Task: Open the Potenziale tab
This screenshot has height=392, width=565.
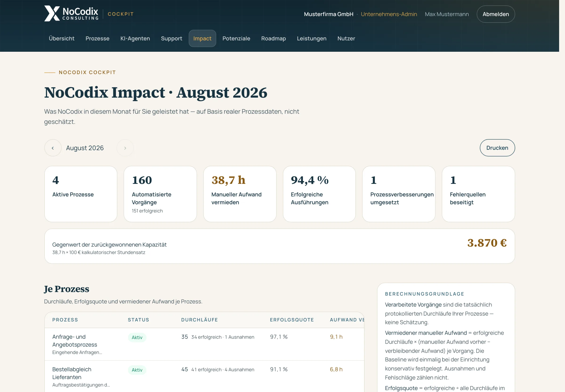Action: pyautogui.click(x=236, y=39)
